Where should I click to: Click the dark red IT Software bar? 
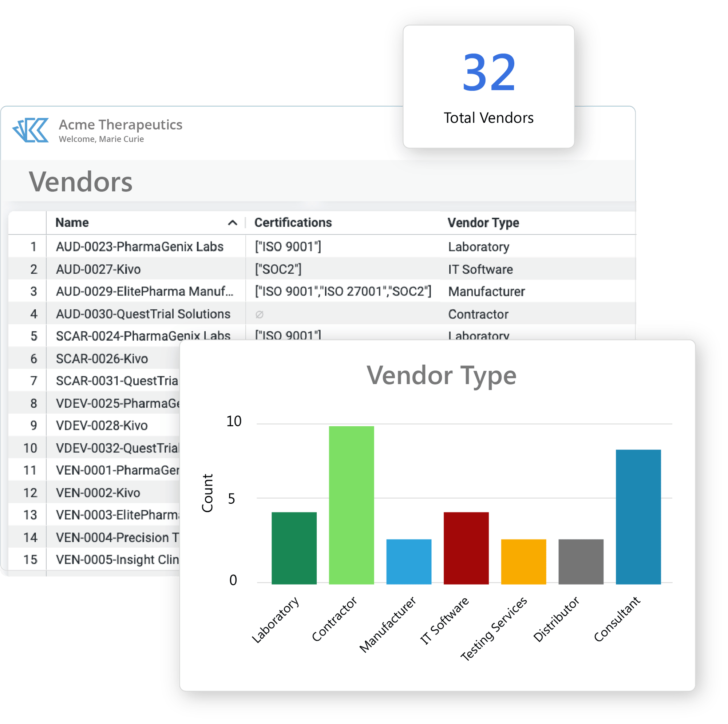pyautogui.click(x=466, y=548)
